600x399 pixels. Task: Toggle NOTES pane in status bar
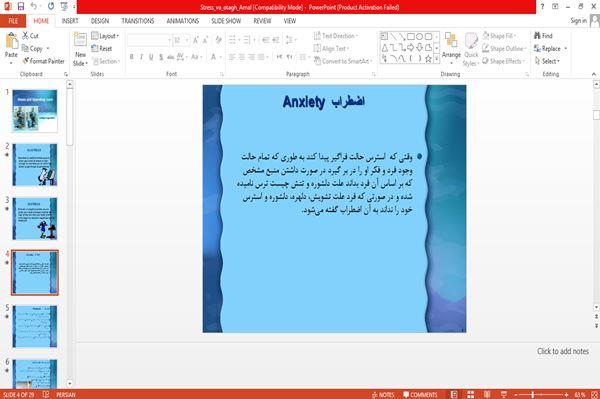(x=383, y=394)
